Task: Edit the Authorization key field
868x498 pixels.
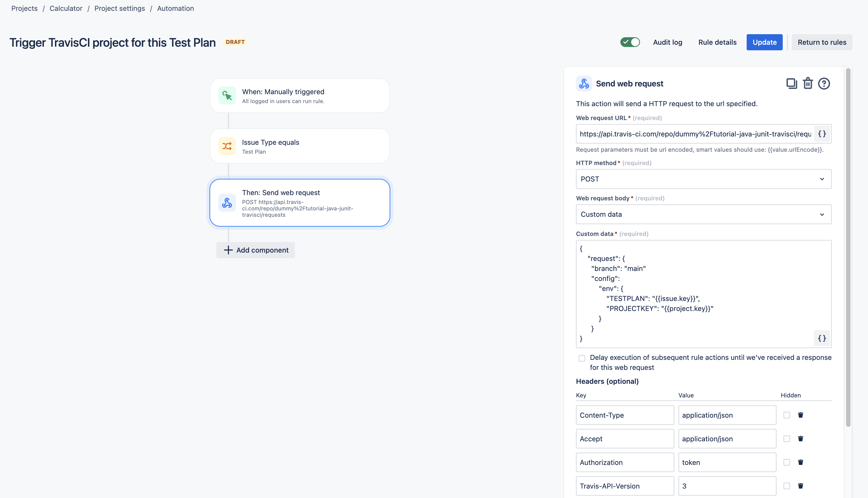Action: [x=625, y=462]
